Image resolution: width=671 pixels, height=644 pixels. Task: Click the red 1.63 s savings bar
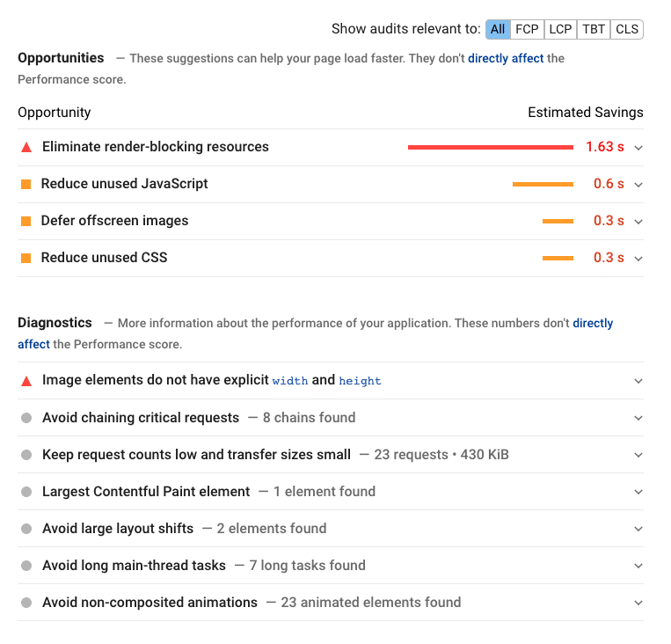(x=490, y=147)
